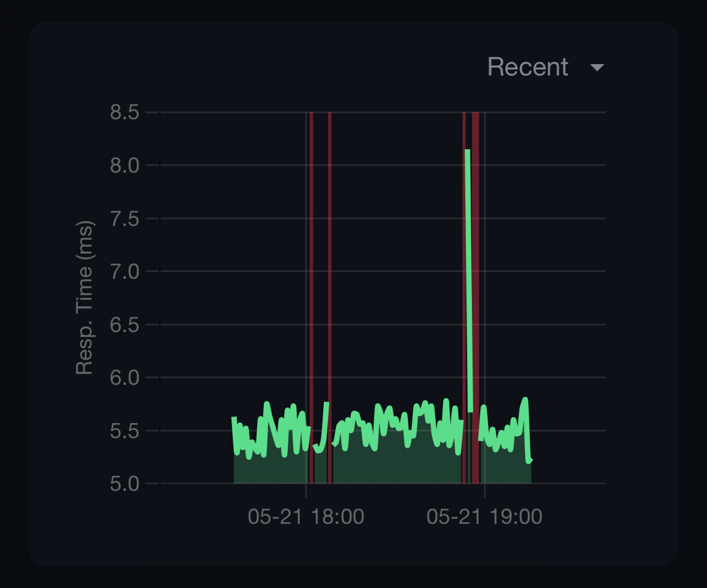This screenshot has width=707, height=588.
Task: Click the 7.5 y-axis tick label
Action: [125, 218]
